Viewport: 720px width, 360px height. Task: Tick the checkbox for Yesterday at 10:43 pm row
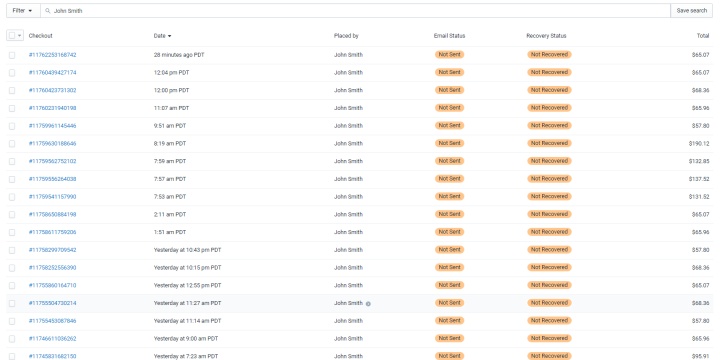click(x=12, y=250)
